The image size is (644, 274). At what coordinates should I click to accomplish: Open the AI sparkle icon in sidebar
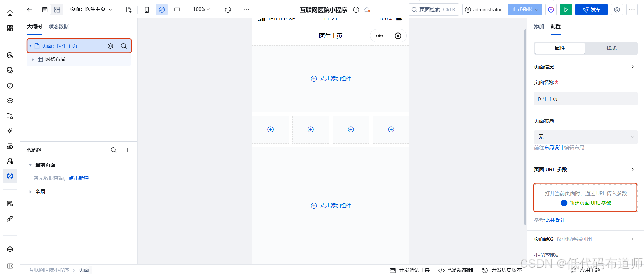[x=10, y=131]
